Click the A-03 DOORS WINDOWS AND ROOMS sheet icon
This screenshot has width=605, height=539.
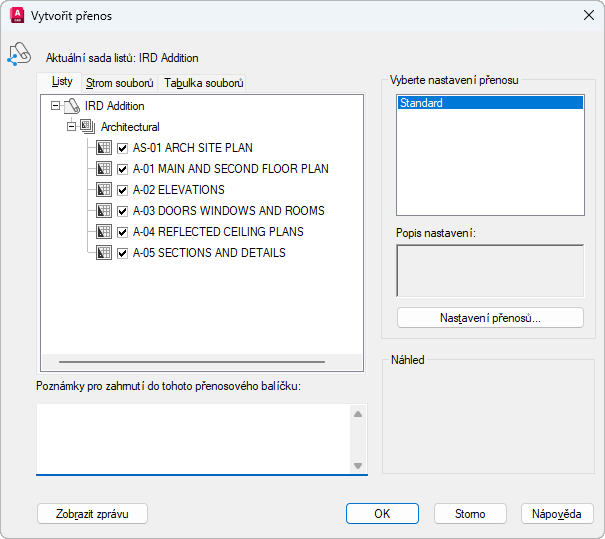pos(104,211)
